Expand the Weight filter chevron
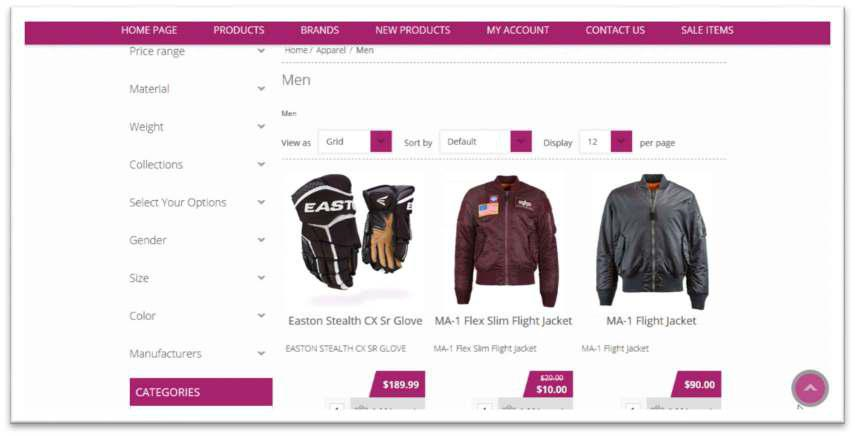This screenshot has height=436, width=855. click(261, 126)
